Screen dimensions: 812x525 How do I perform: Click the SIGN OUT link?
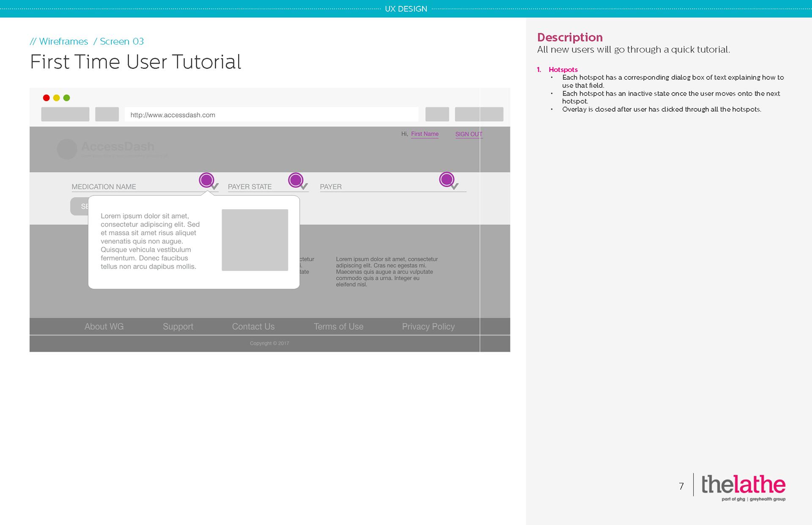(469, 134)
